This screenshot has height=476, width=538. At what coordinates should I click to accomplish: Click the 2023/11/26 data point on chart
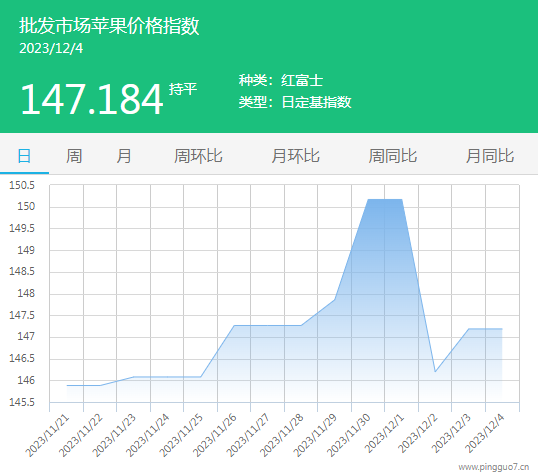point(234,325)
